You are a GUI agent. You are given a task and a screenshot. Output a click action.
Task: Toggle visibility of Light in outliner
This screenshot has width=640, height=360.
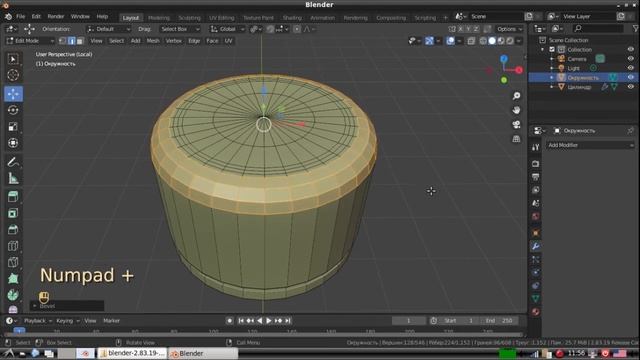pyautogui.click(x=631, y=68)
